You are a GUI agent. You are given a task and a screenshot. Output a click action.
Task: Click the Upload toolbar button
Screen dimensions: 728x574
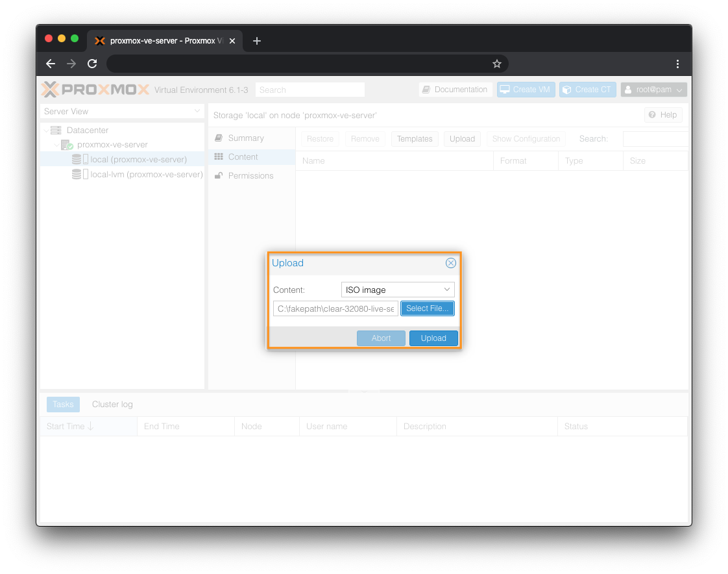[462, 139]
